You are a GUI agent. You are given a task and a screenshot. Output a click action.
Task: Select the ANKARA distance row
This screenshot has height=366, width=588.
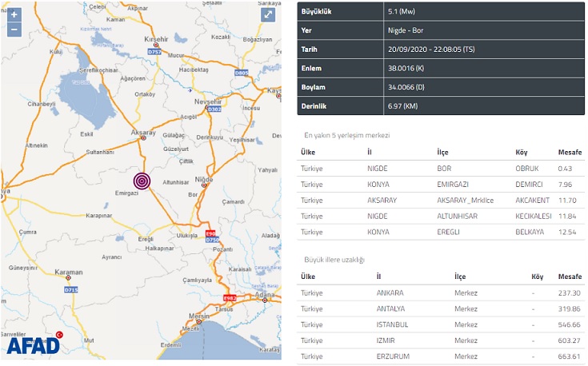click(441, 292)
